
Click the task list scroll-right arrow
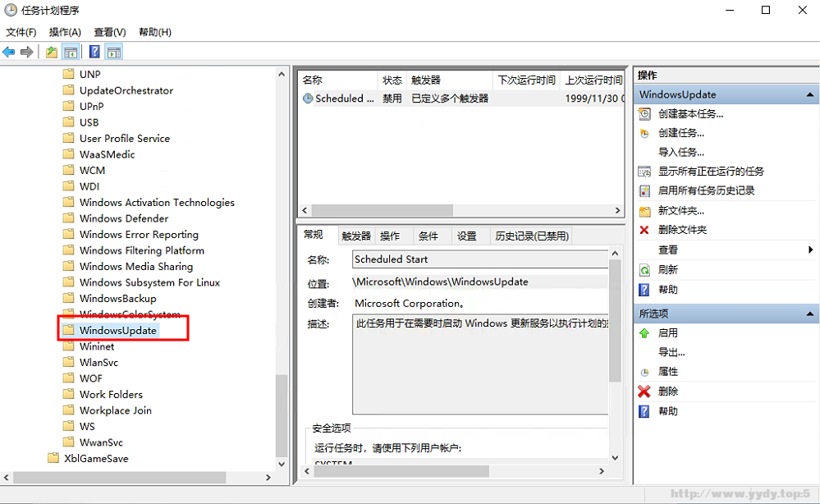617,210
